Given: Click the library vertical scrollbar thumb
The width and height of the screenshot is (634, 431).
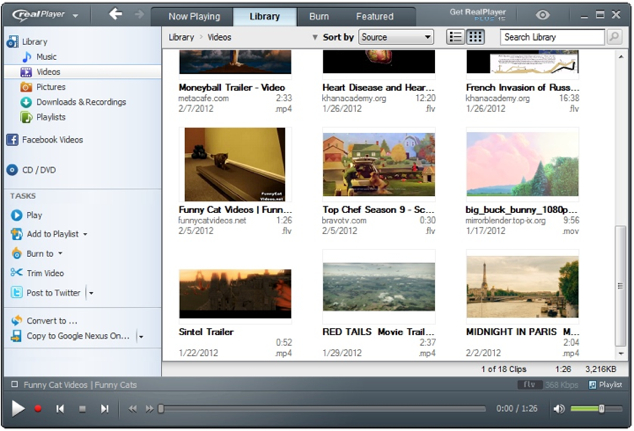Looking at the screenshot, I should [x=620, y=286].
